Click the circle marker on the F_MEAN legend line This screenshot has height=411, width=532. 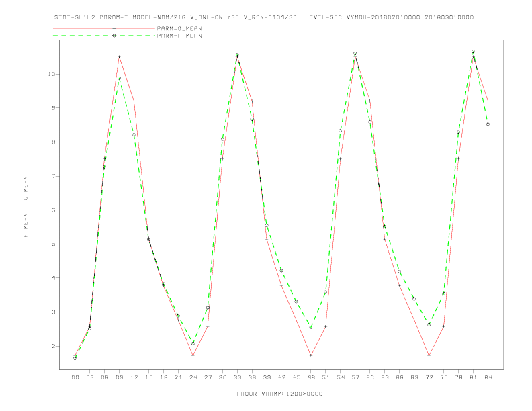[114, 36]
